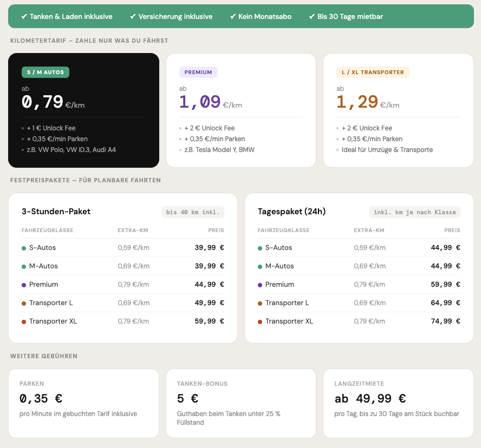
Task: Click green dot beside M-Autos in 3-Stunden-Paket
Action: click(x=24, y=267)
